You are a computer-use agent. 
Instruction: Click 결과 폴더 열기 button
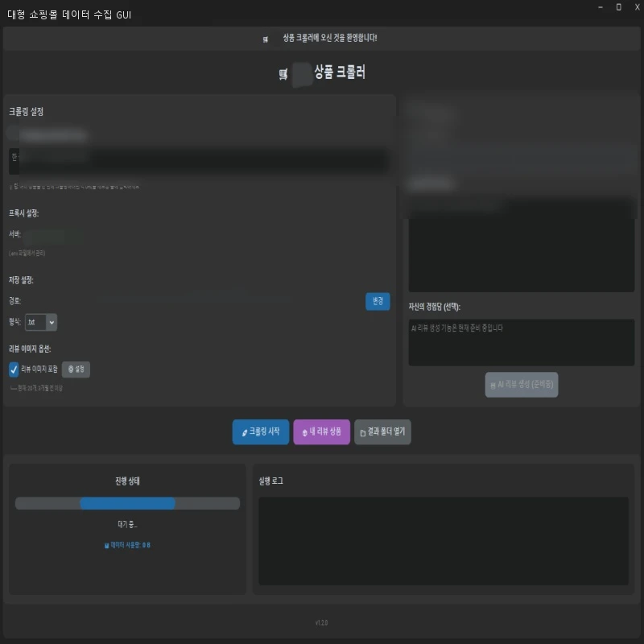(382, 431)
